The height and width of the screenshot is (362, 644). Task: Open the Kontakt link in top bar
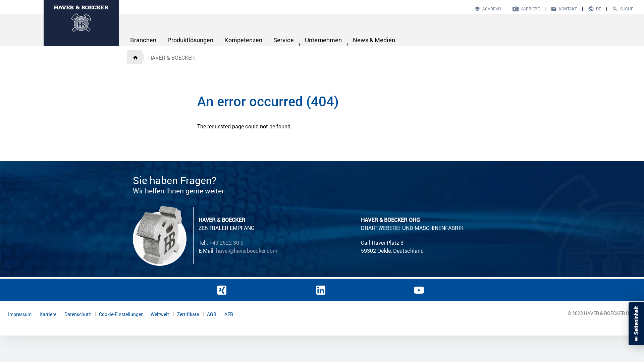[x=564, y=9]
